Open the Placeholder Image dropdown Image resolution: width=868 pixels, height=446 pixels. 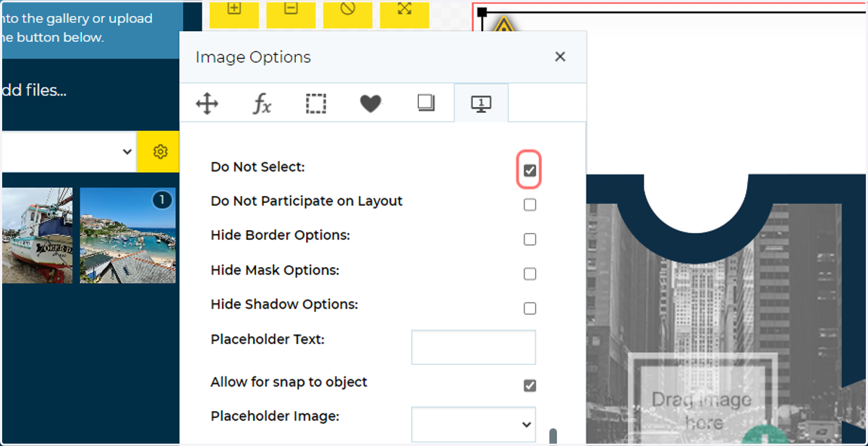(474, 424)
